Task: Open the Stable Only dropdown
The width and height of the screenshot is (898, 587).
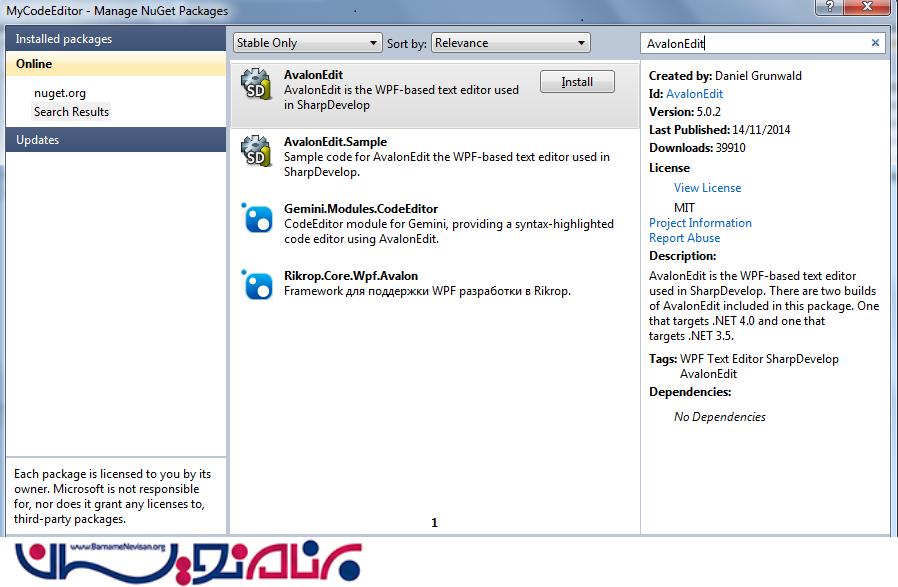Action: [308, 43]
